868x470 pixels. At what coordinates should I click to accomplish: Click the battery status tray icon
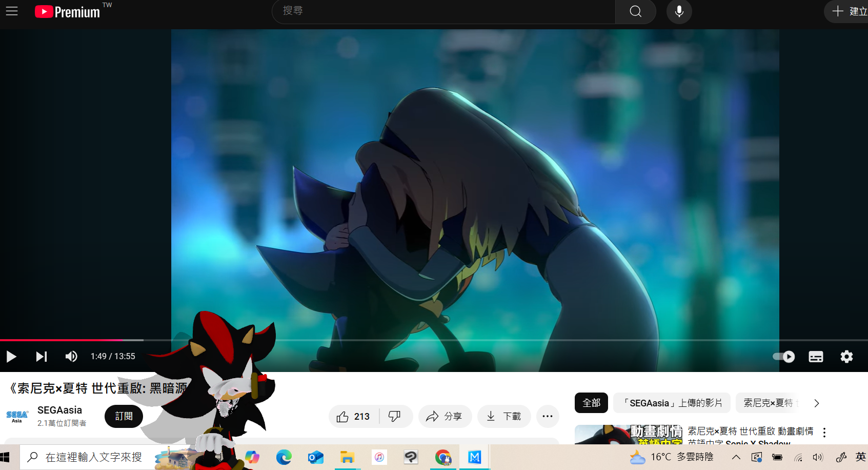coord(777,457)
